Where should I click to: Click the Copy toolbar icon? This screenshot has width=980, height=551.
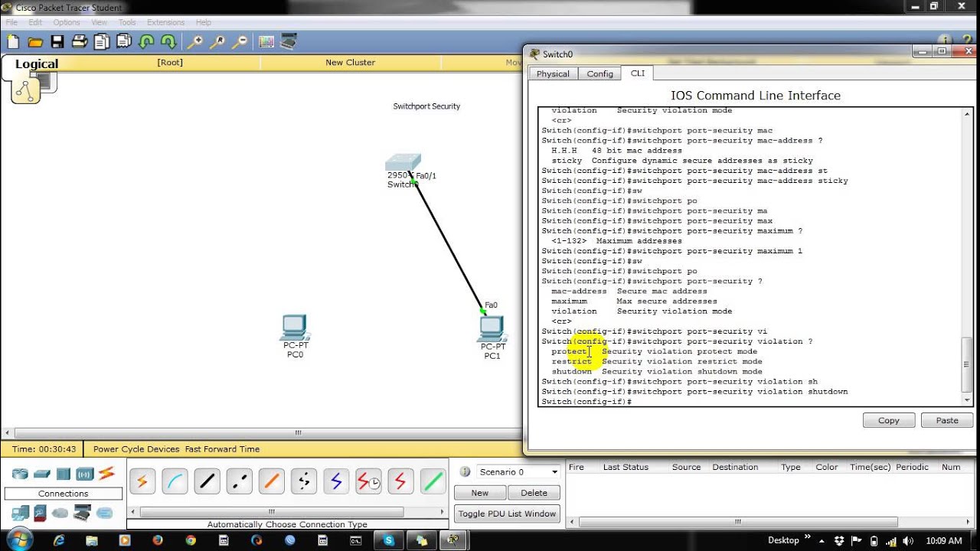tap(102, 41)
